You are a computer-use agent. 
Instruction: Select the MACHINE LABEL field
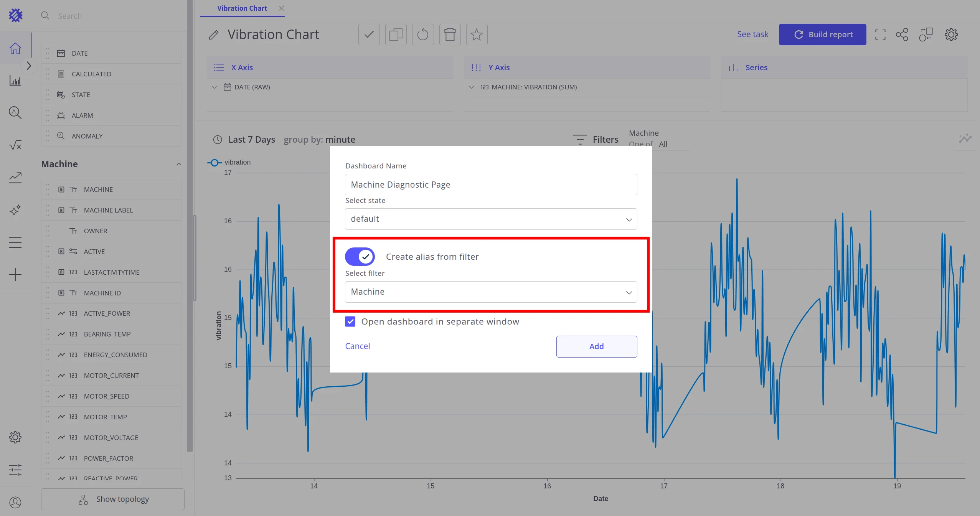(x=111, y=210)
